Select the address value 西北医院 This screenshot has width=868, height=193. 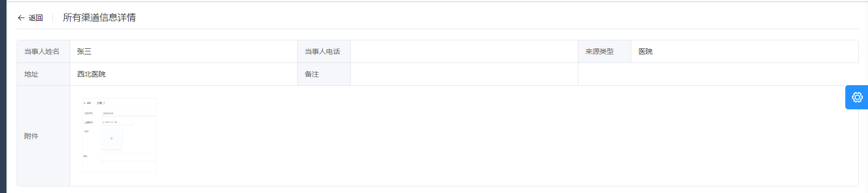click(x=91, y=74)
